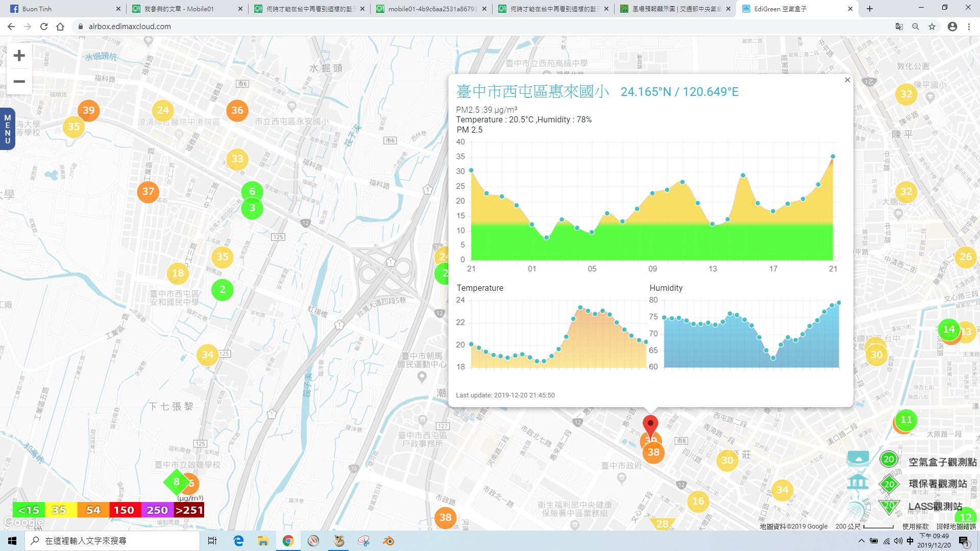The width and height of the screenshot is (980, 551).
Task: Select the yellow 24 sensor marker
Action: point(163,110)
